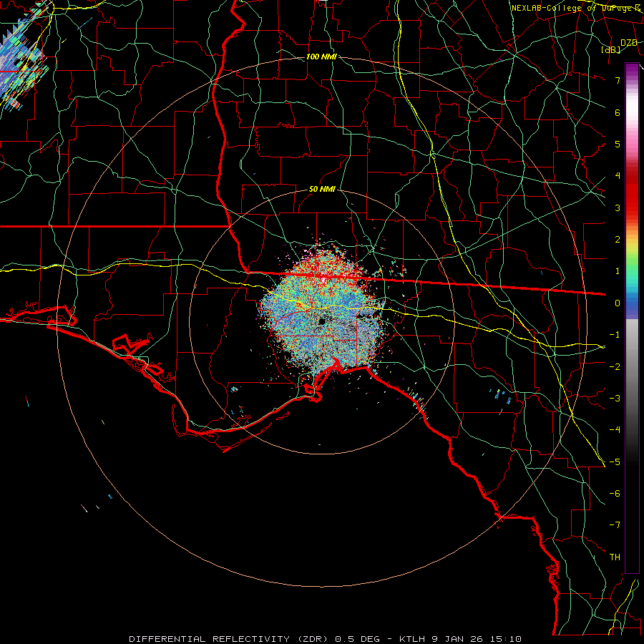Click the 4 tick label on the color scale
644x644 pixels.
618,176
